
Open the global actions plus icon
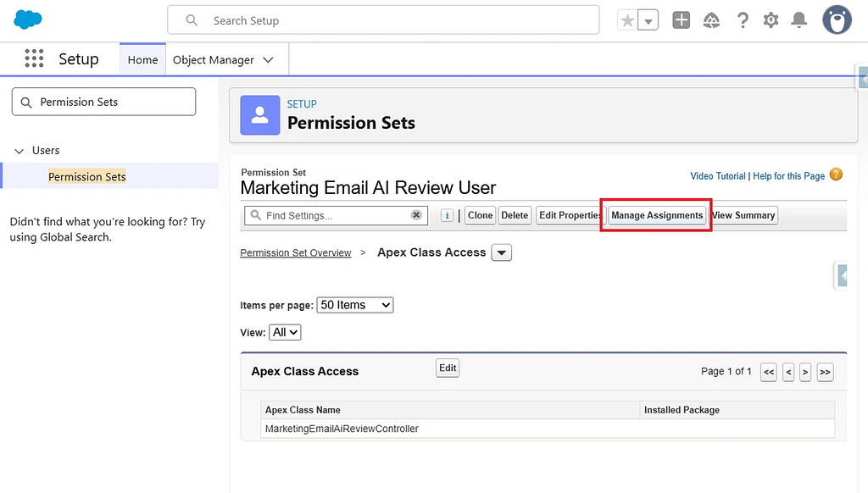(681, 20)
